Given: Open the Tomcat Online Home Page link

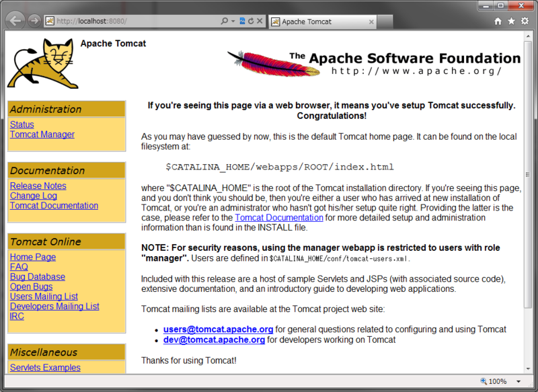Looking at the screenshot, I should [33, 258].
